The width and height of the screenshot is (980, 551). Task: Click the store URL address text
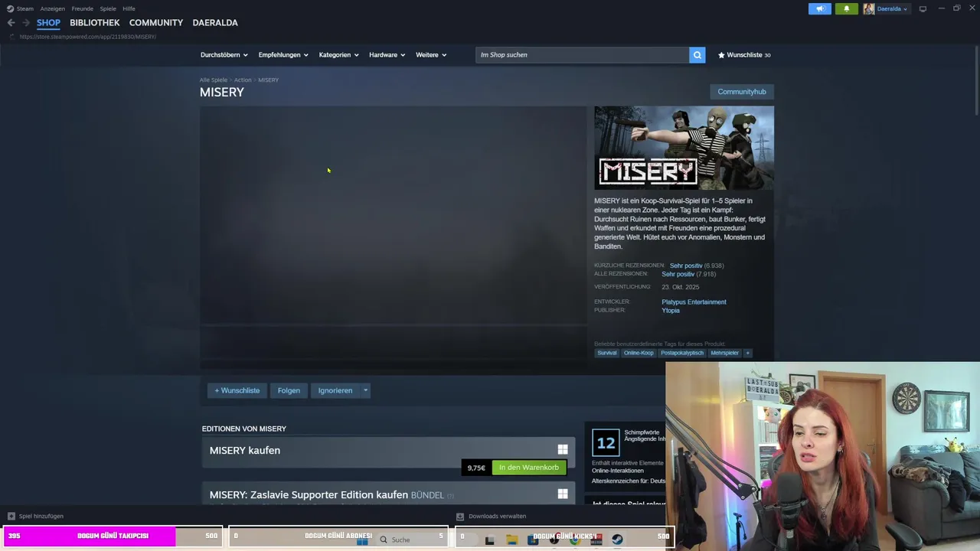pos(88,37)
